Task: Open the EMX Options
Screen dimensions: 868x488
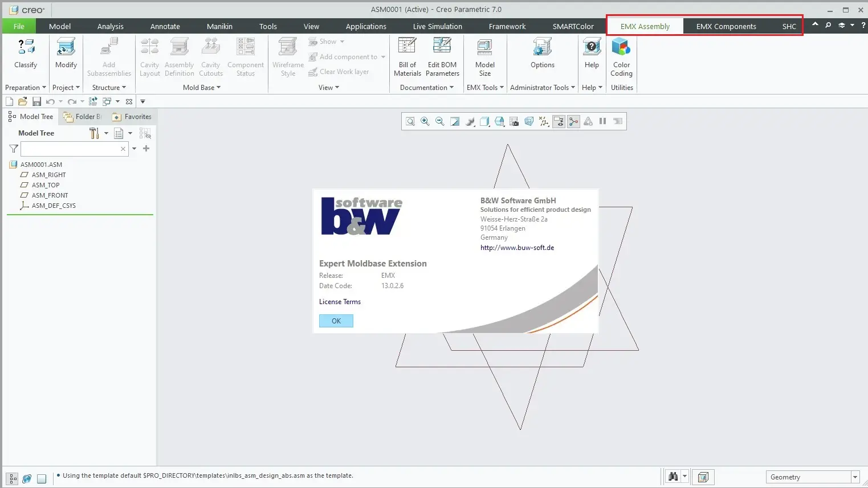Action: [543, 47]
